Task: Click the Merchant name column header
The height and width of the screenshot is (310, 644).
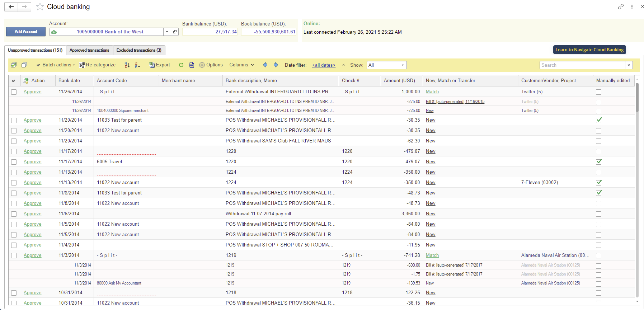Action: [x=191, y=81]
